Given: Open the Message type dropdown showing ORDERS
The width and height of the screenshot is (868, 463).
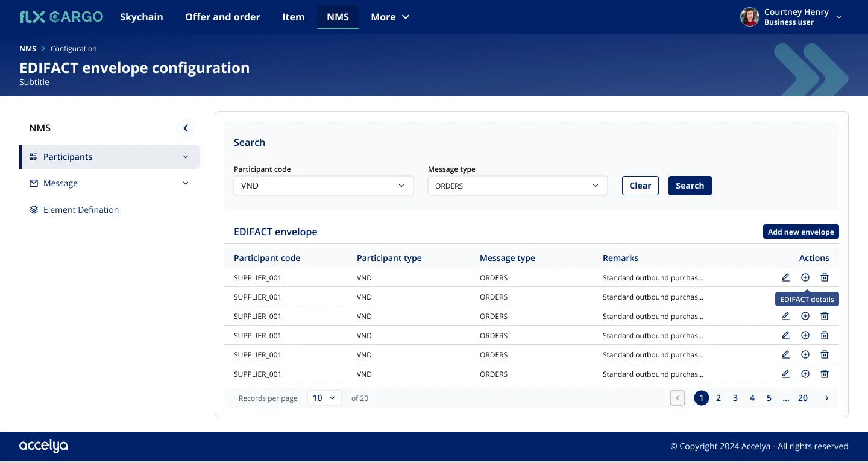Looking at the screenshot, I should (518, 186).
